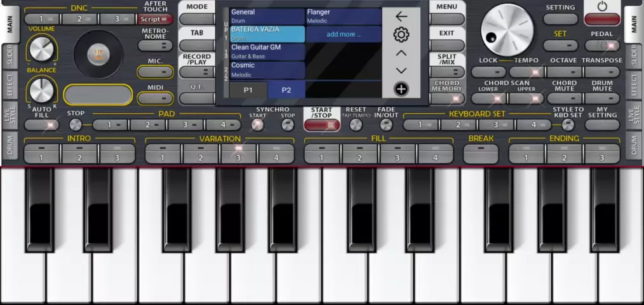Enable the MIC. button
This screenshot has height=305, width=644.
(x=156, y=72)
